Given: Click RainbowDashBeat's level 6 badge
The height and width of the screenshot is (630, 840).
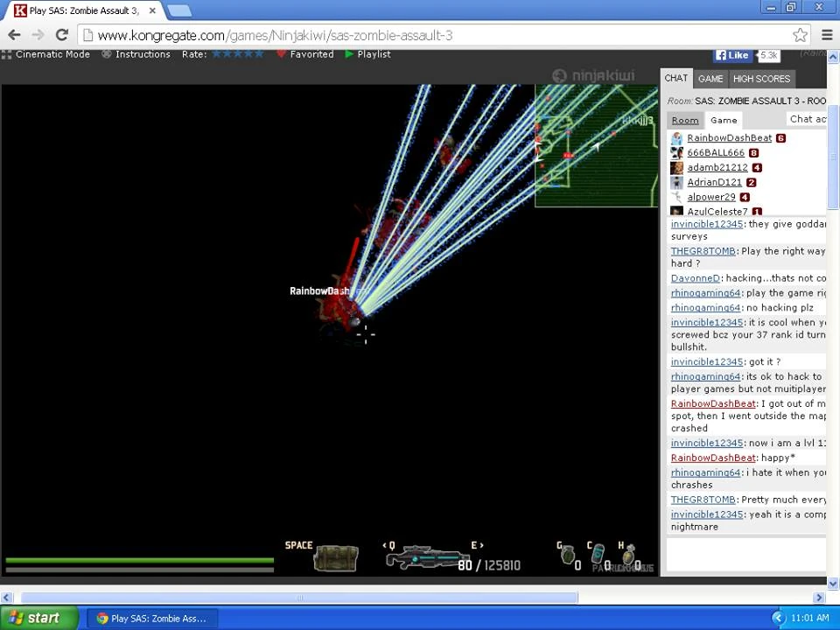Looking at the screenshot, I should coord(780,138).
